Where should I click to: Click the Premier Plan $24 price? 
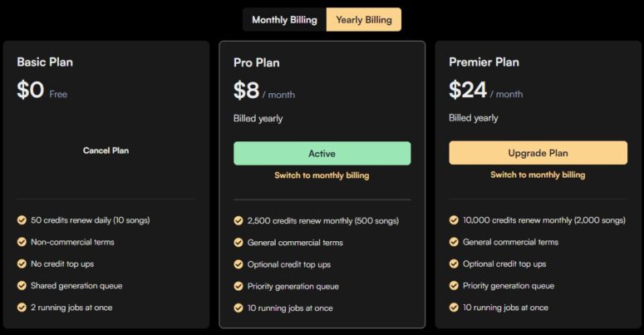(467, 90)
